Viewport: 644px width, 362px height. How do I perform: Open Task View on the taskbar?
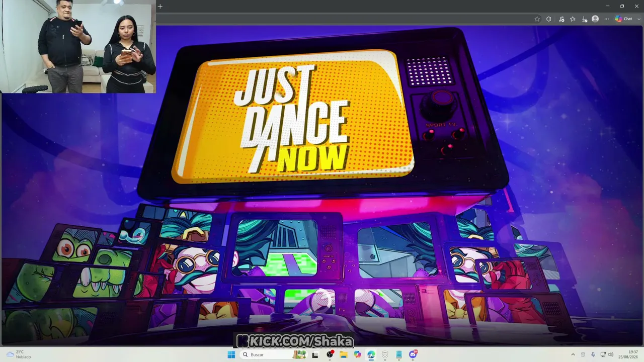click(x=315, y=354)
